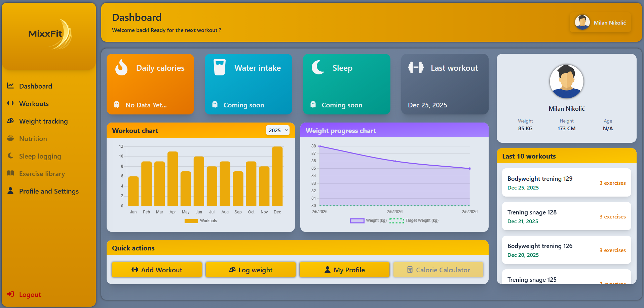
Task: Click the scale icon next to Weight tracking
Action: click(10, 121)
